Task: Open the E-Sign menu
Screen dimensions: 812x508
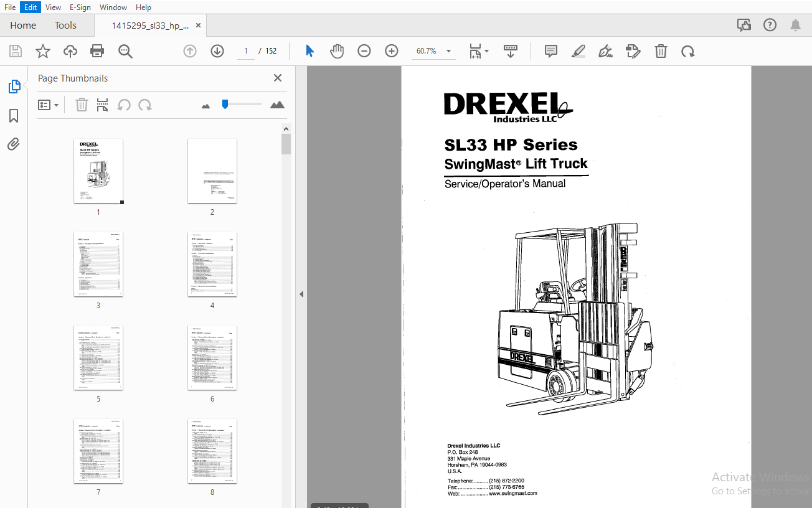Action: pos(80,7)
